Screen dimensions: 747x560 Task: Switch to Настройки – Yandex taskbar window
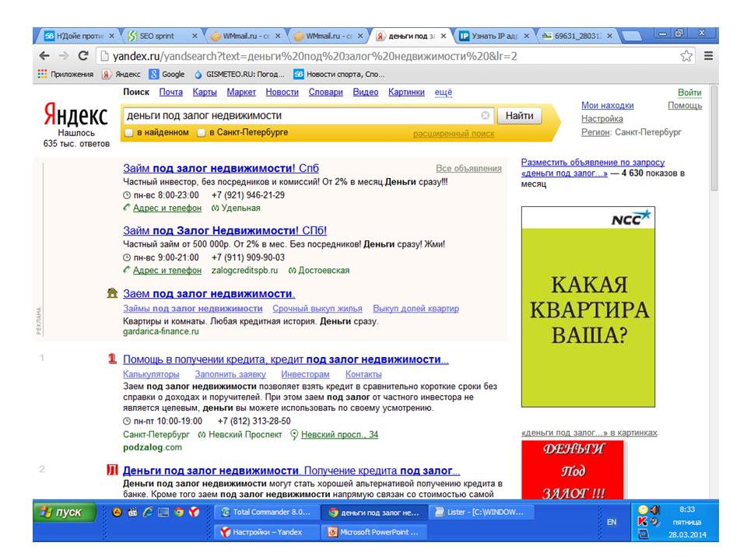tap(266, 532)
